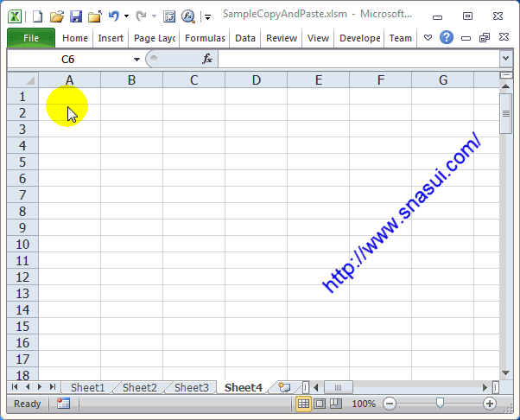
Task: Save the workbook with the floppy disk icon
Action: 75,16
